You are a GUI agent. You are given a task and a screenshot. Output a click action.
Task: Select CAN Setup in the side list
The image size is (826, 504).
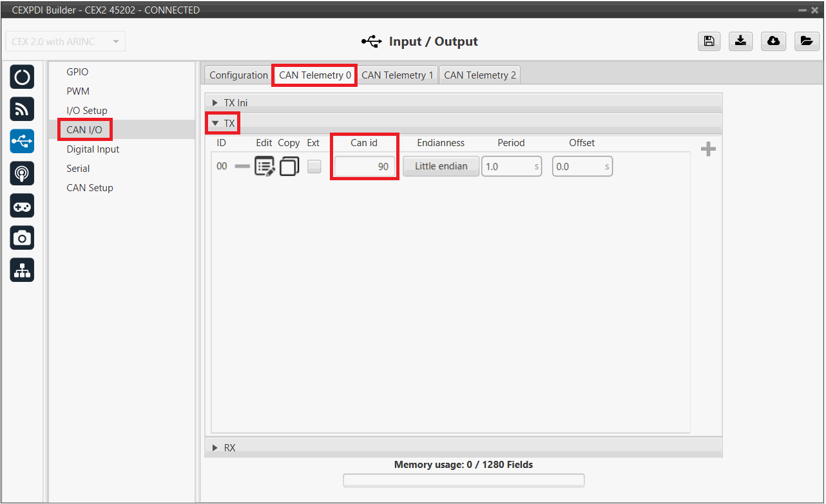[x=90, y=188]
